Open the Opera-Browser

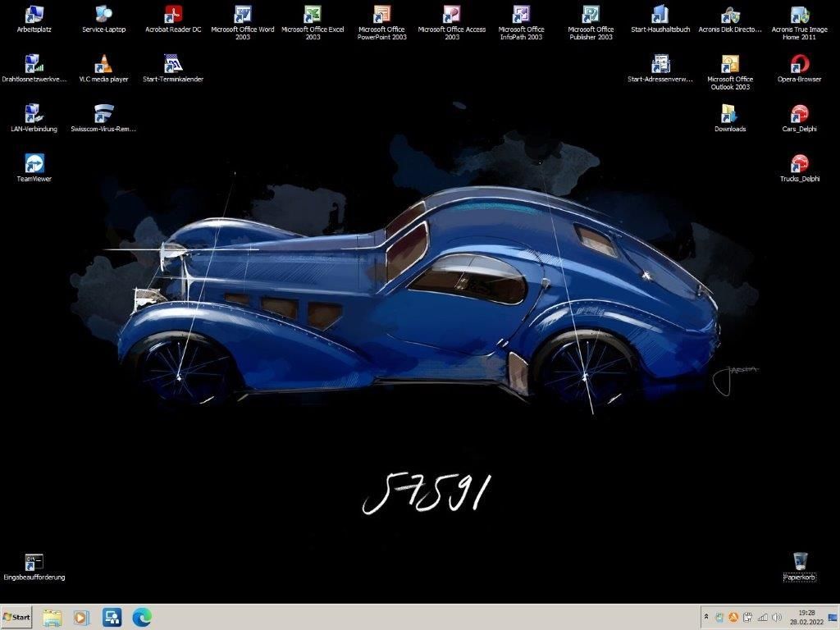point(800,64)
